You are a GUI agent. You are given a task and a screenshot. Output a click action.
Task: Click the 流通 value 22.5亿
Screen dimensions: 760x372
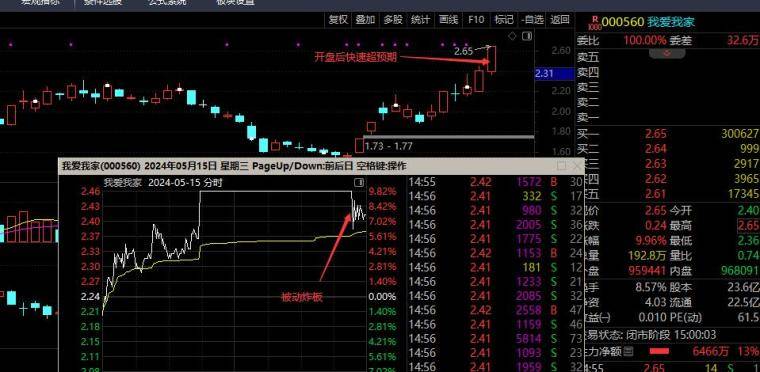tap(743, 303)
